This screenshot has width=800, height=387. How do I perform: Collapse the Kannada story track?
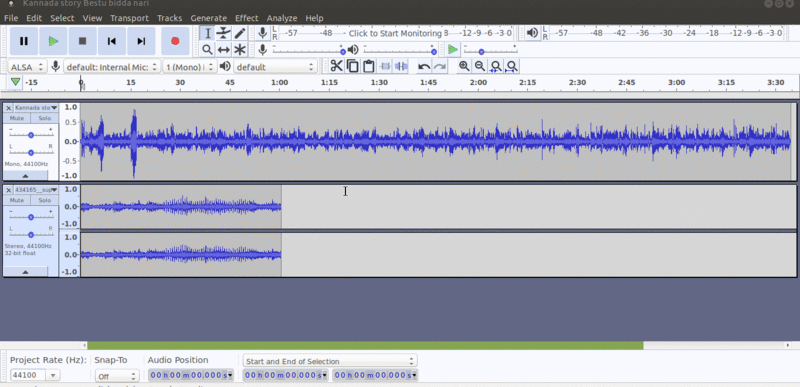(x=26, y=175)
